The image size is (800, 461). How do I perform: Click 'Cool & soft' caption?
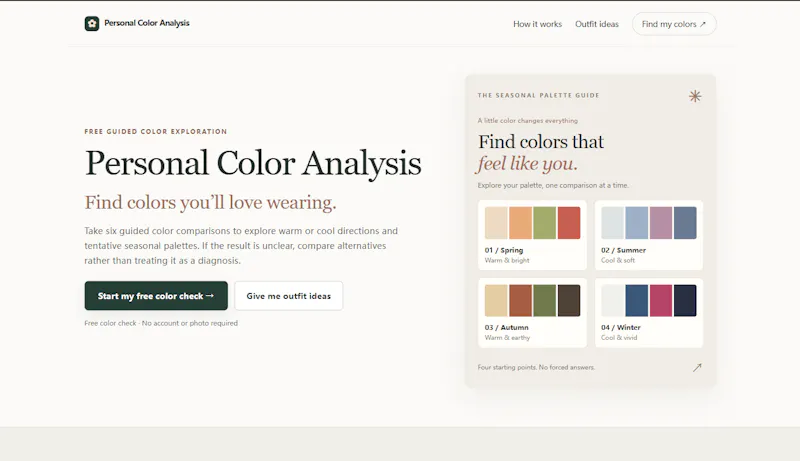(618, 261)
